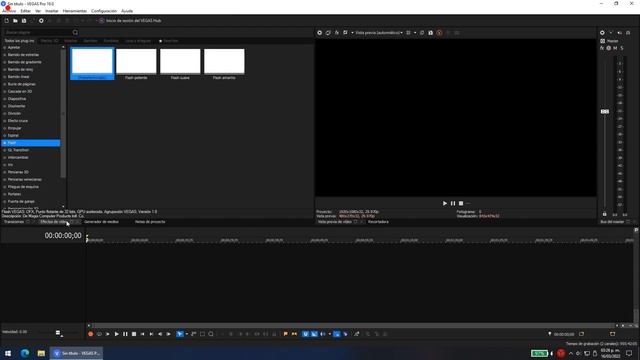Copy snapshot to clipboard icon in preview
This screenshot has height=360, width=640.
pos(422,33)
